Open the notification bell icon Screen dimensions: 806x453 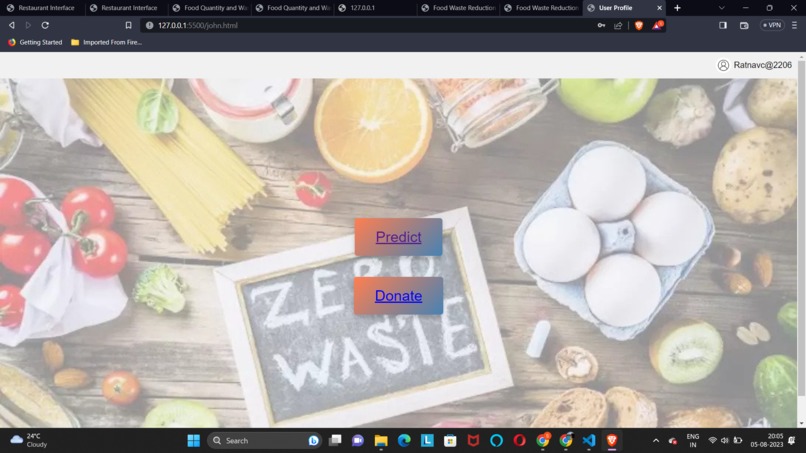pos(792,441)
